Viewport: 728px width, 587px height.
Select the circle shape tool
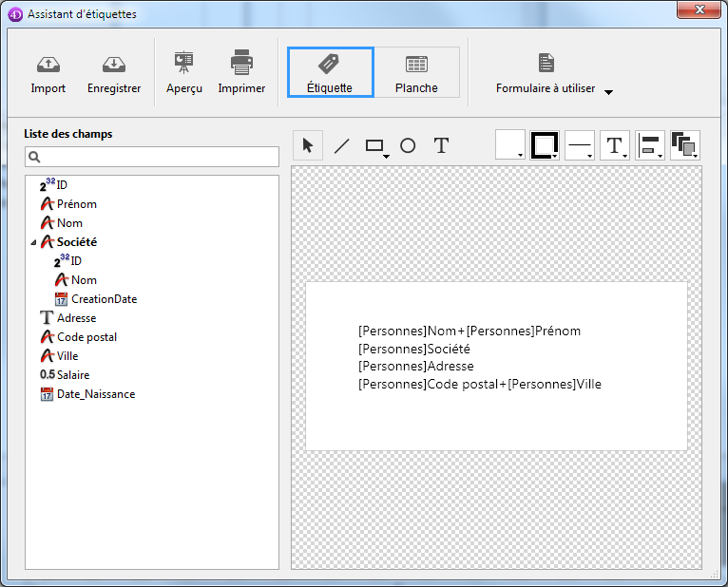pyautogui.click(x=408, y=145)
